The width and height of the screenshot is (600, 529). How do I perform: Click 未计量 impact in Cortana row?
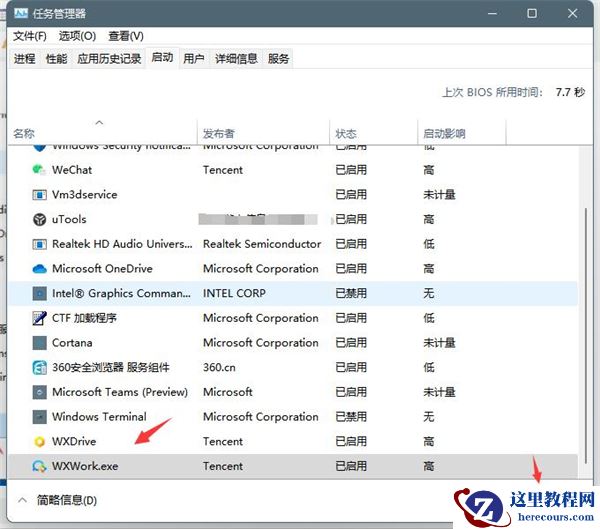tap(439, 343)
